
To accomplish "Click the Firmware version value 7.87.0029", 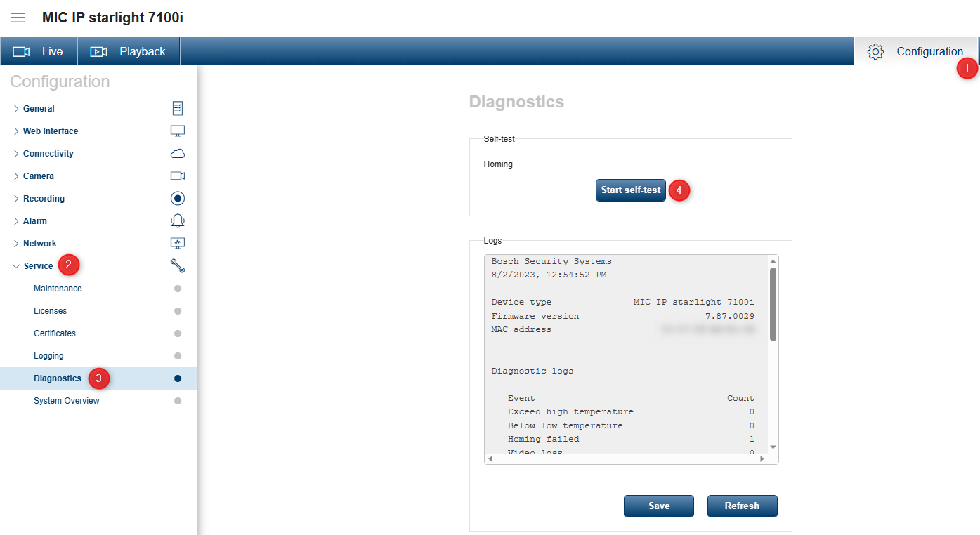I will tap(730, 316).
